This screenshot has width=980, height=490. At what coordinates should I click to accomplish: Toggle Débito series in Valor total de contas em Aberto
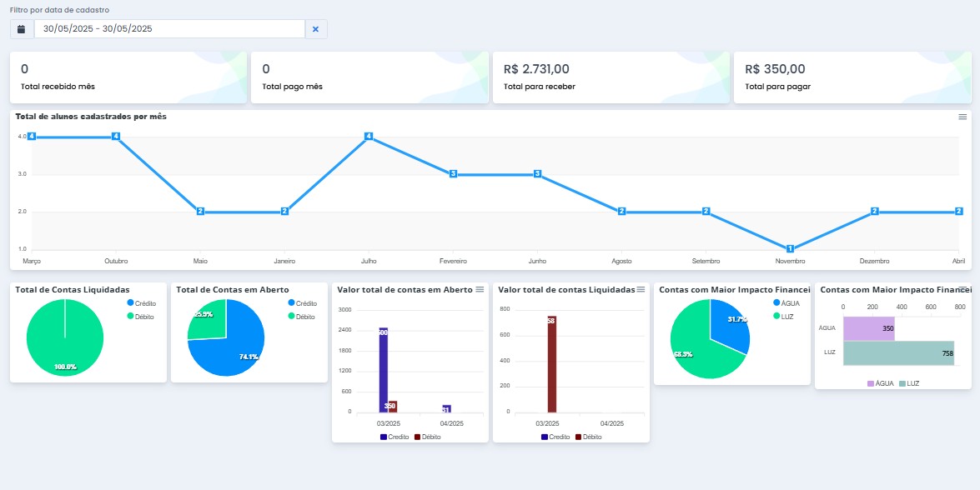[x=428, y=437]
